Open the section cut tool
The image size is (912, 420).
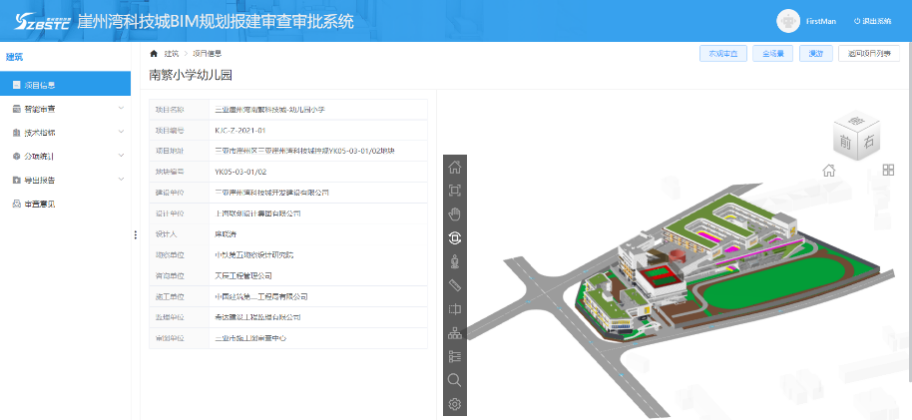[455, 310]
